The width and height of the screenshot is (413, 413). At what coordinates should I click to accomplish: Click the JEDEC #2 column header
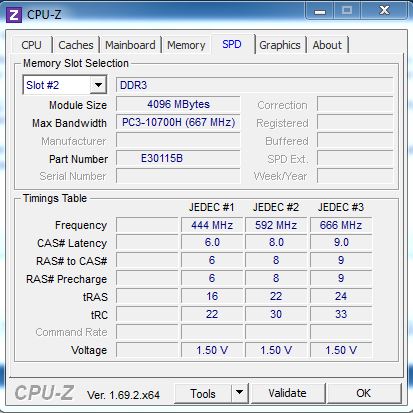pos(276,207)
